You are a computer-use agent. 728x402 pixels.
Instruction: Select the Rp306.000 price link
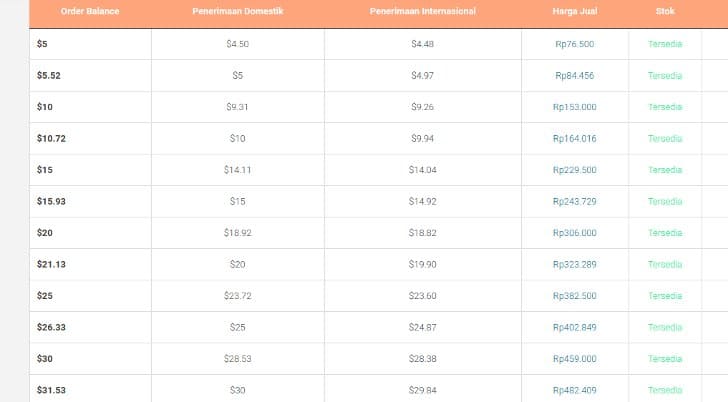pyautogui.click(x=574, y=233)
